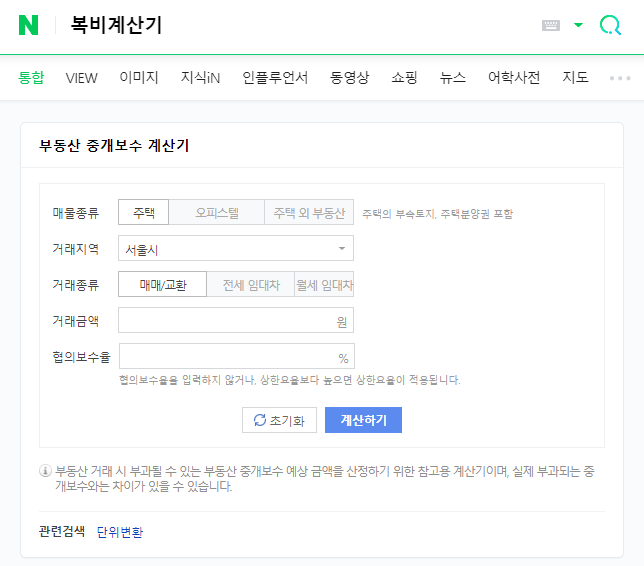Open the 단위변환 related search link
The image size is (644, 566).
(x=120, y=532)
